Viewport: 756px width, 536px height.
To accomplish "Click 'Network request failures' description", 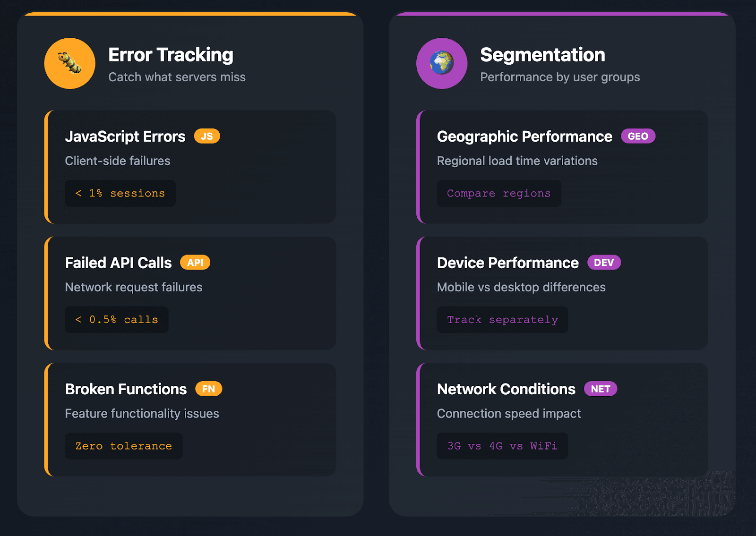I will pos(134,287).
